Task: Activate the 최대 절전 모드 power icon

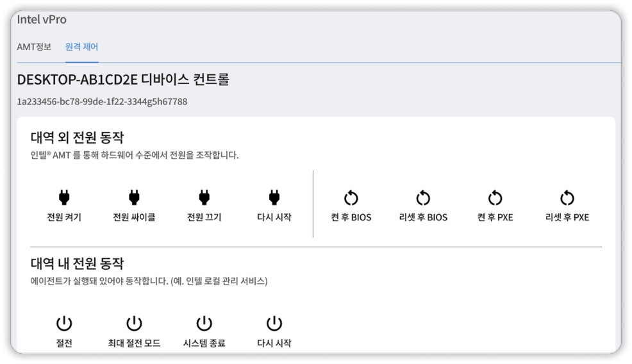Action: pos(134,324)
